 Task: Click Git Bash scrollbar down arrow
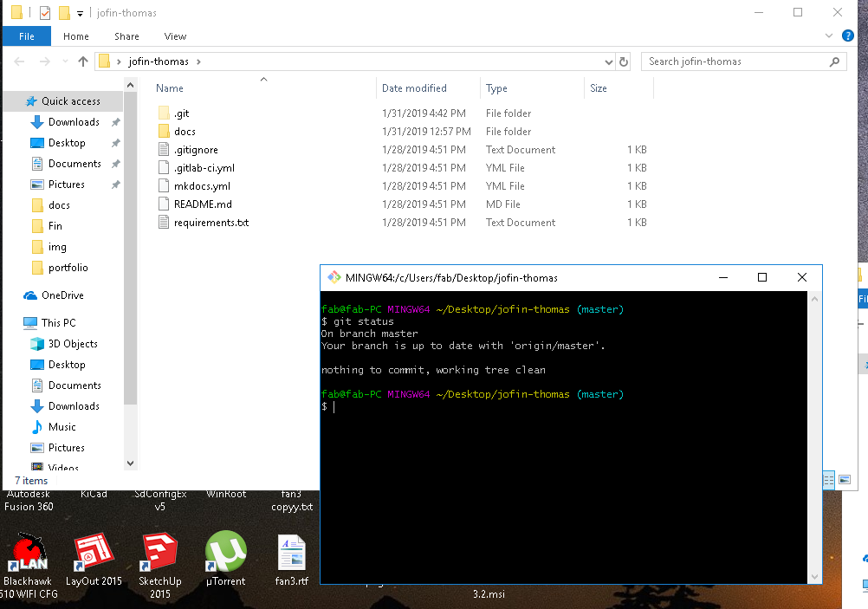pos(814,576)
